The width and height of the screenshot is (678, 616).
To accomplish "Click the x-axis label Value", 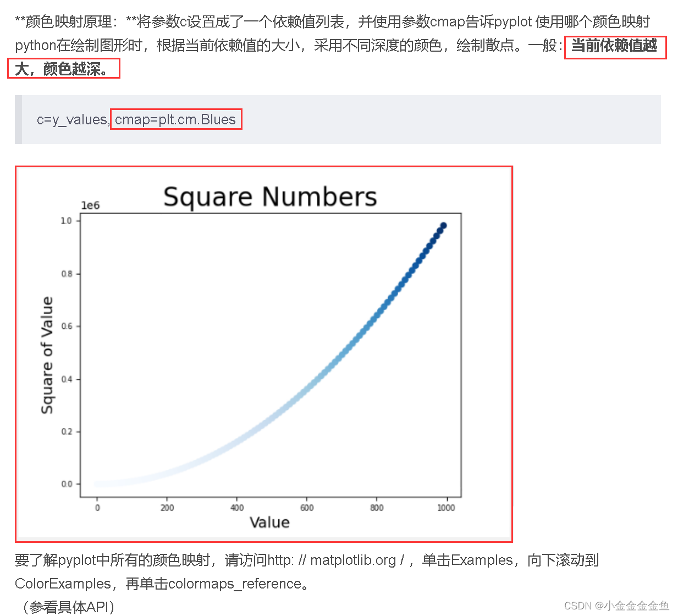I will (269, 522).
